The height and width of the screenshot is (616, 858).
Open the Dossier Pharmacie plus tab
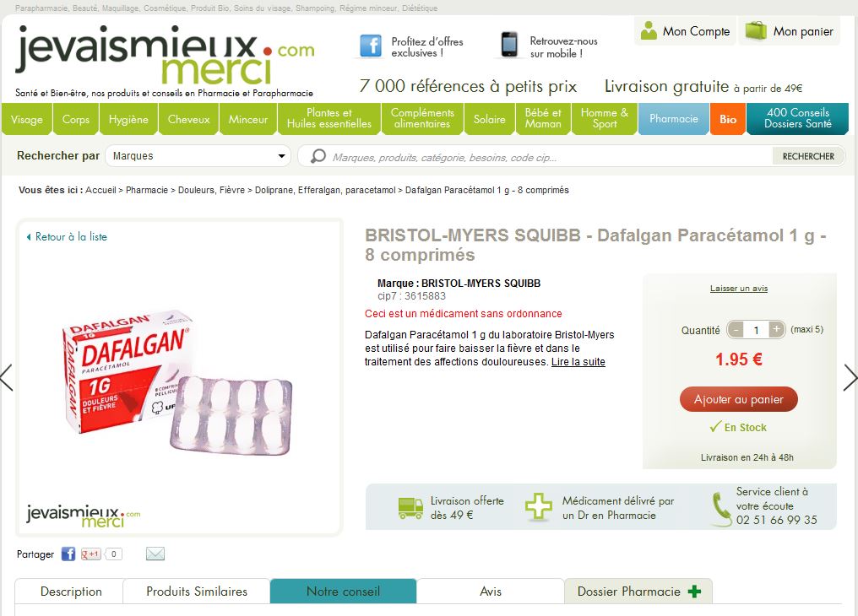pyautogui.click(x=638, y=592)
